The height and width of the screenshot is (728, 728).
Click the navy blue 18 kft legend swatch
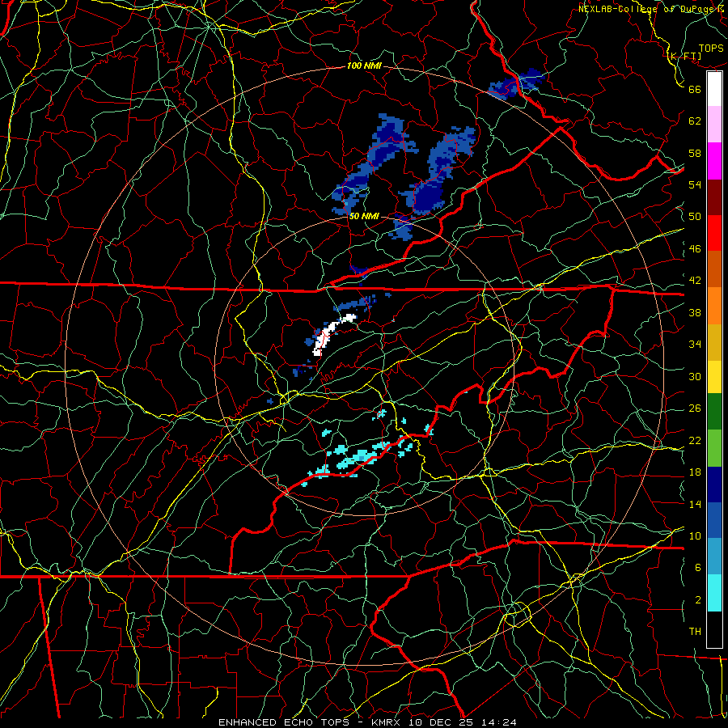(714, 485)
